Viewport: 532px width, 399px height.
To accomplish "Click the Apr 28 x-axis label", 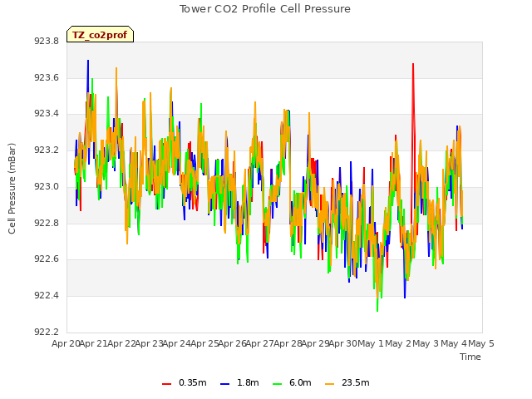I will (x=288, y=343).
